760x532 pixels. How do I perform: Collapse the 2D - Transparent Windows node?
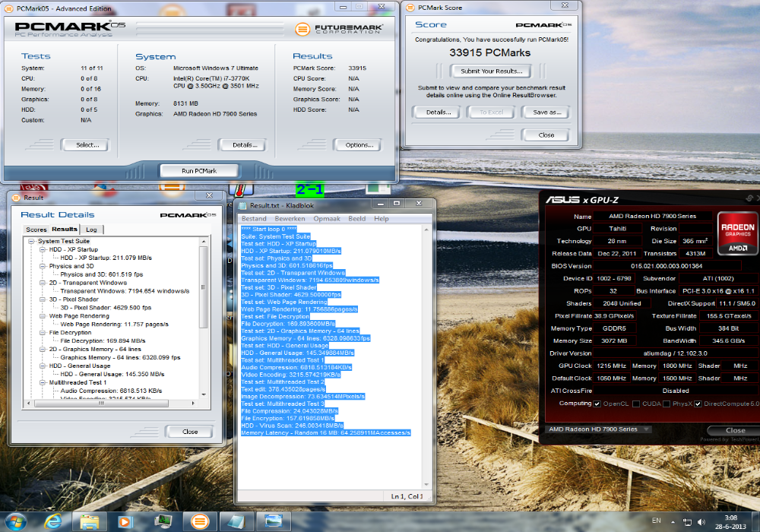coord(42,283)
